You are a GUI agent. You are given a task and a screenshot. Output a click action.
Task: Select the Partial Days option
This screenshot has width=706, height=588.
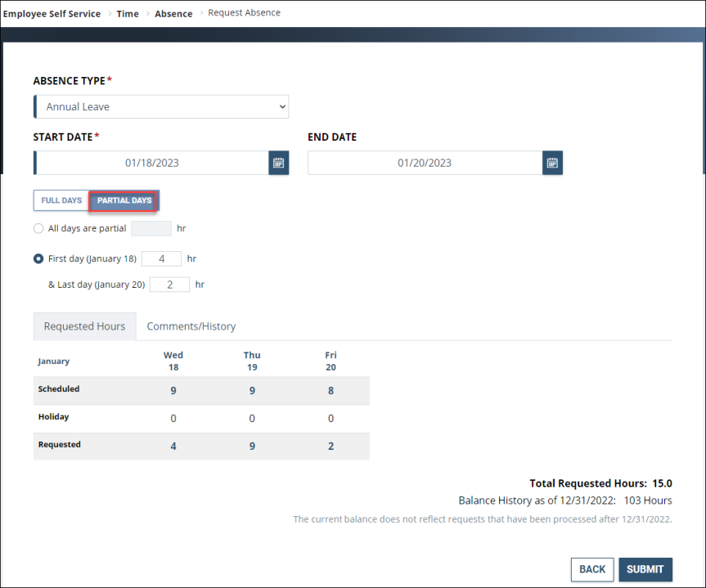pyautogui.click(x=123, y=200)
